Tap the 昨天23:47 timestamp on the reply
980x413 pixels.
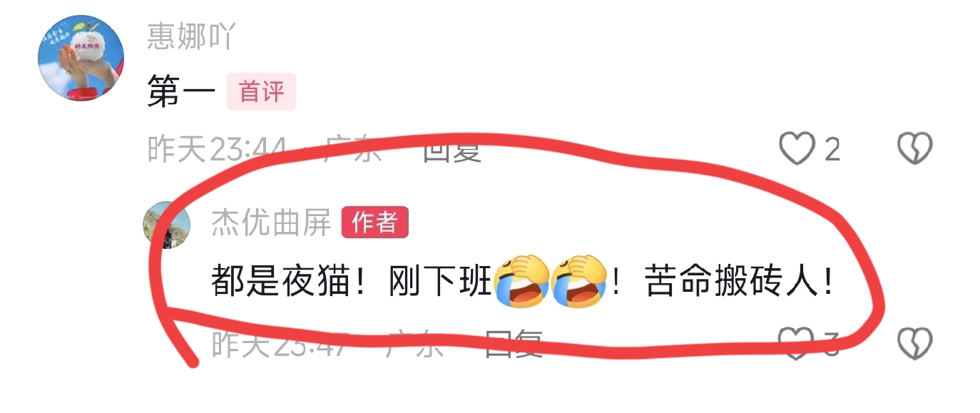point(280,344)
